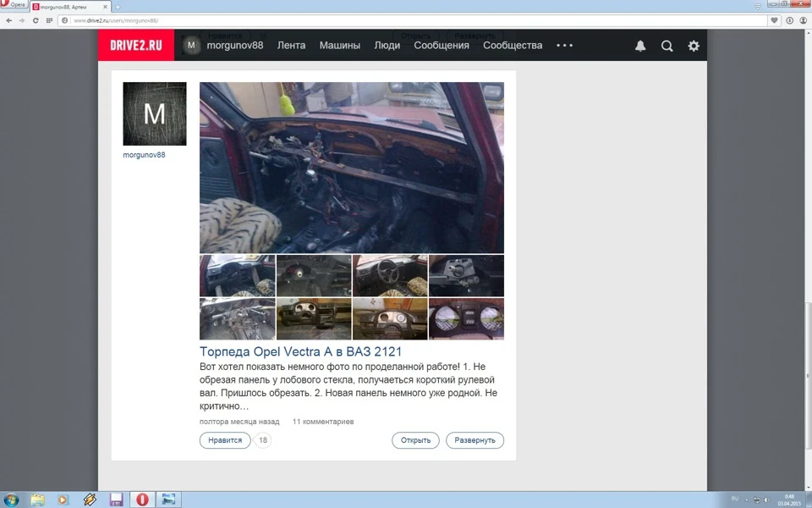Open second thumbnail in top row
This screenshot has height=508, width=812.
coord(314,275)
